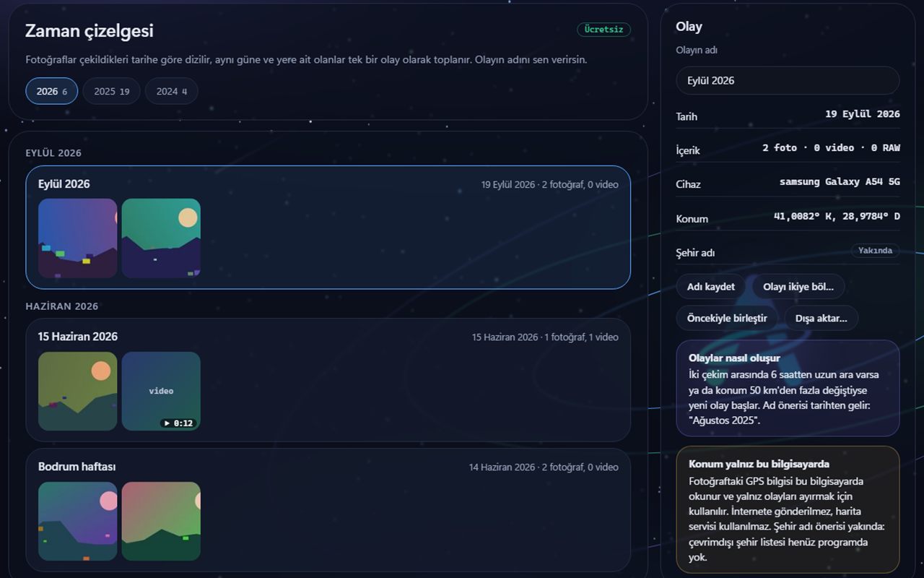Screen dimensions: 924x578
Task: Open the 2024 year tab
Action: (171, 91)
